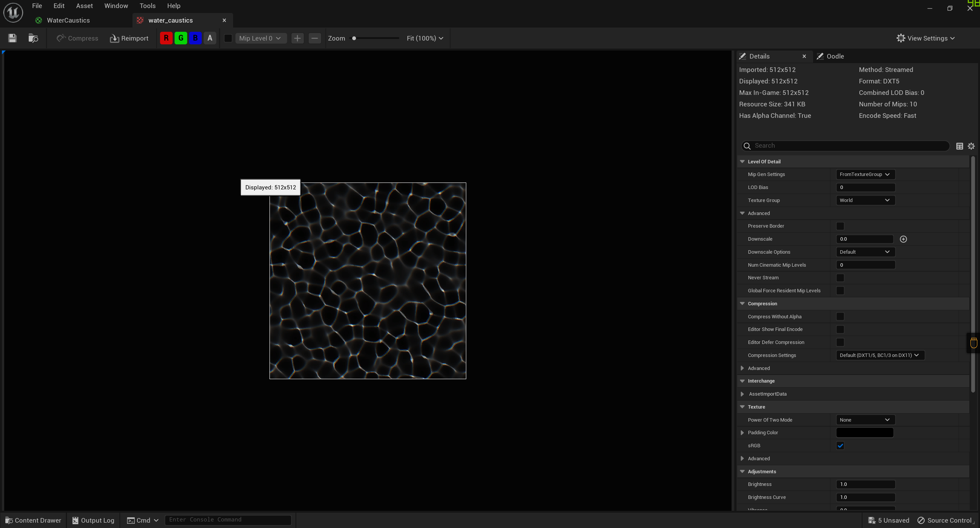This screenshot has width=980, height=528.
Task: Toggle Compress Without Alpha checkbox
Action: click(x=840, y=317)
